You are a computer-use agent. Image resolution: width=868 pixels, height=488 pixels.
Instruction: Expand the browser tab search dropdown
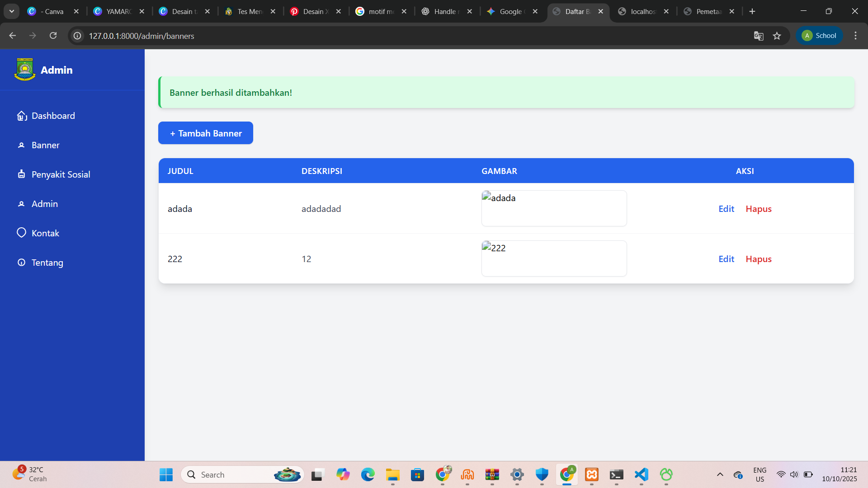click(x=12, y=11)
